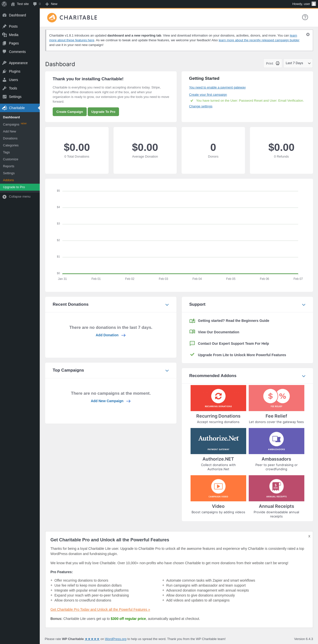
Task: Click the $0.00 Average Donation value
Action: click(145, 147)
